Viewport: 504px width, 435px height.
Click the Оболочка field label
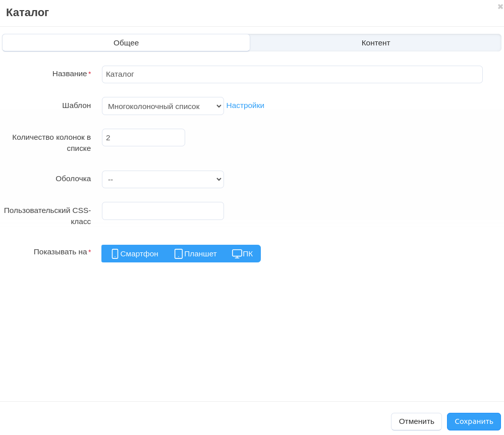coord(73,179)
